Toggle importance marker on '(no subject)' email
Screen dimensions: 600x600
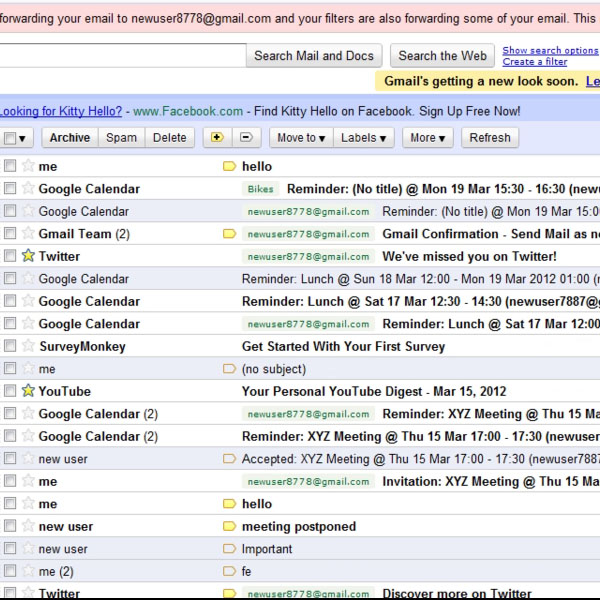click(x=229, y=368)
